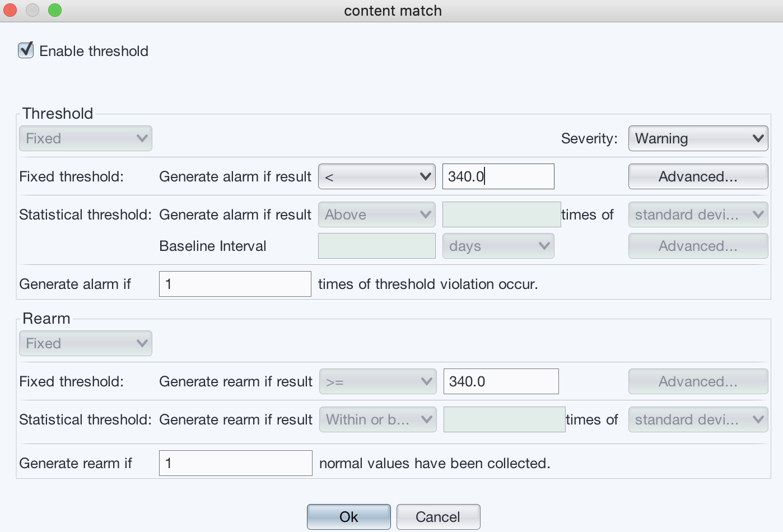Uncheck the Enable threshold checkbox
Viewport: 783px width, 532px height.
pos(26,50)
